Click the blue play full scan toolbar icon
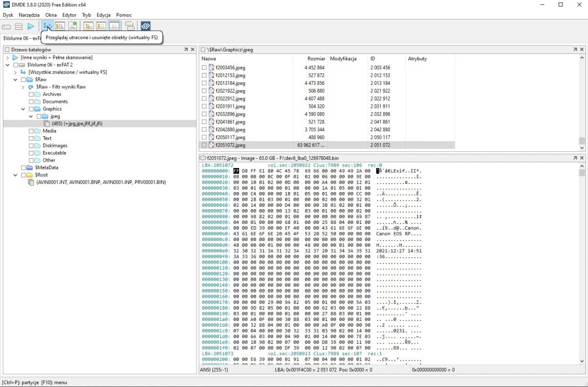Screen dimensions: 588x387 click(30, 26)
